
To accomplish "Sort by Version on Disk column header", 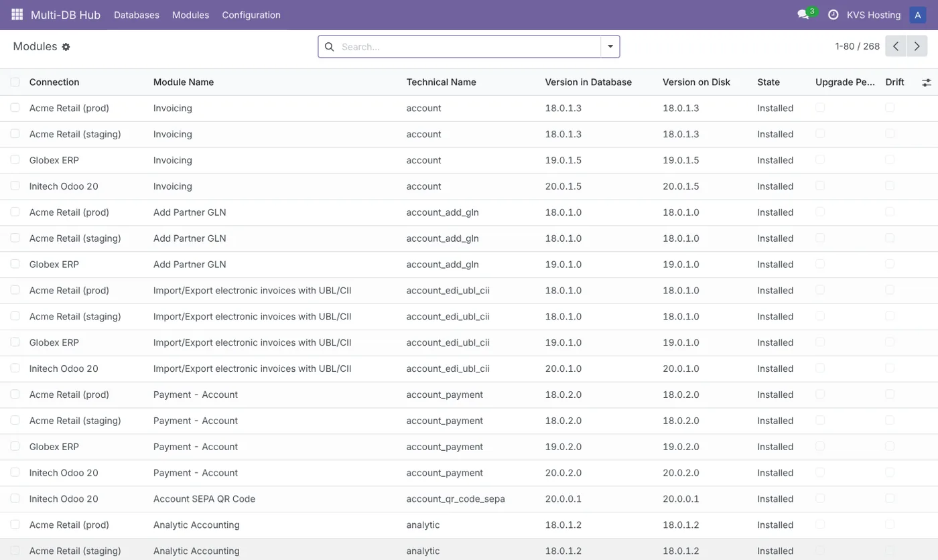I will (696, 82).
